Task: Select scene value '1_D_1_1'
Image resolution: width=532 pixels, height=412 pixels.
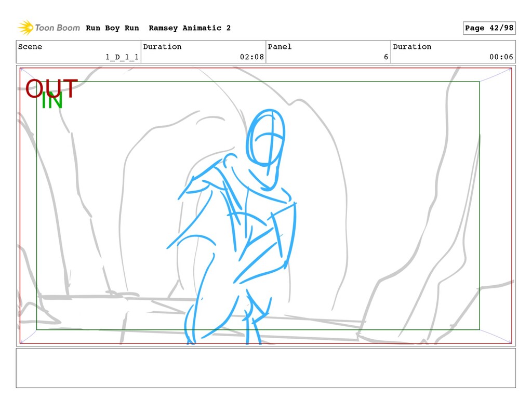Action: [x=122, y=57]
